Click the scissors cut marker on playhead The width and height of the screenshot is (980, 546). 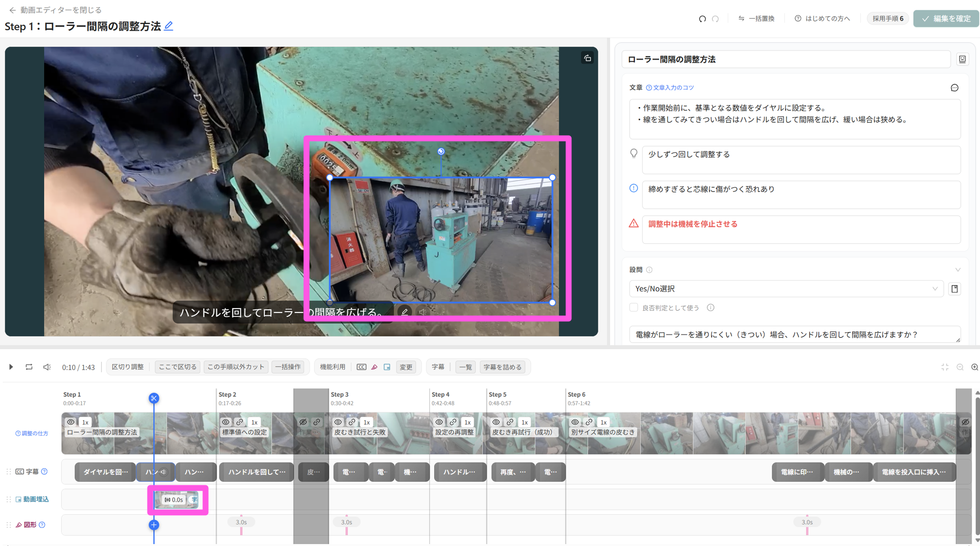(154, 398)
